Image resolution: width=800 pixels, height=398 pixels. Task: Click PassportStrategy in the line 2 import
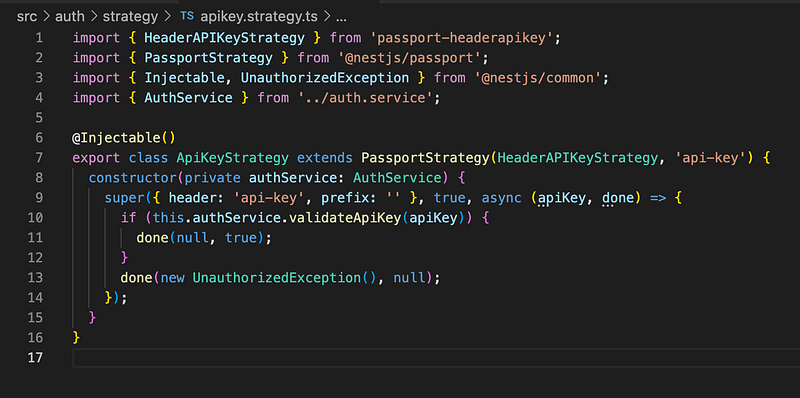(208, 58)
